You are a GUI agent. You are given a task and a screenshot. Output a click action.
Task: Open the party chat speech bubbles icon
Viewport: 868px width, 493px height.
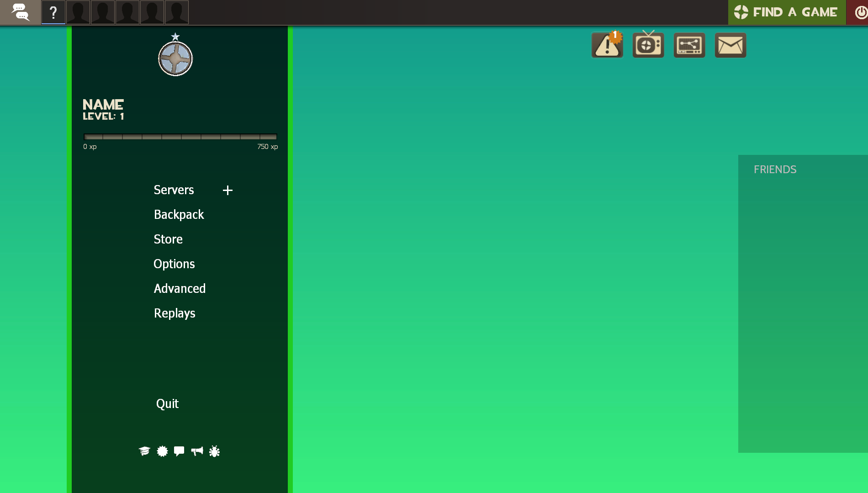[20, 12]
